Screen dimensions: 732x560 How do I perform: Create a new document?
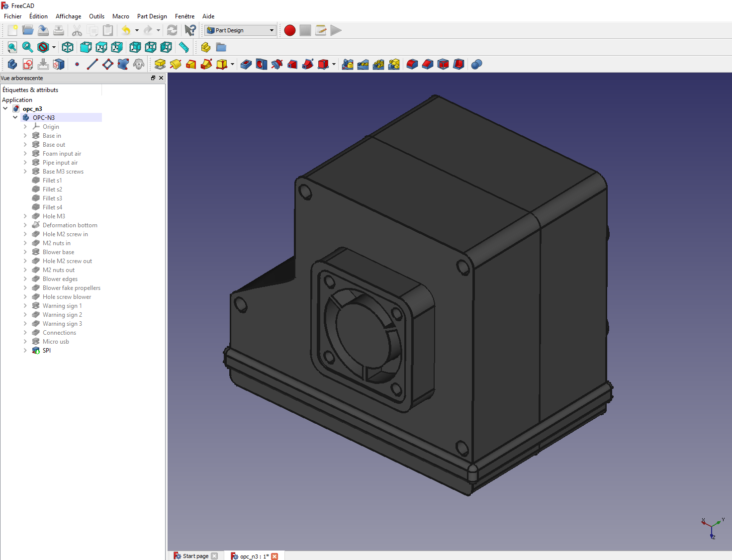click(12, 30)
